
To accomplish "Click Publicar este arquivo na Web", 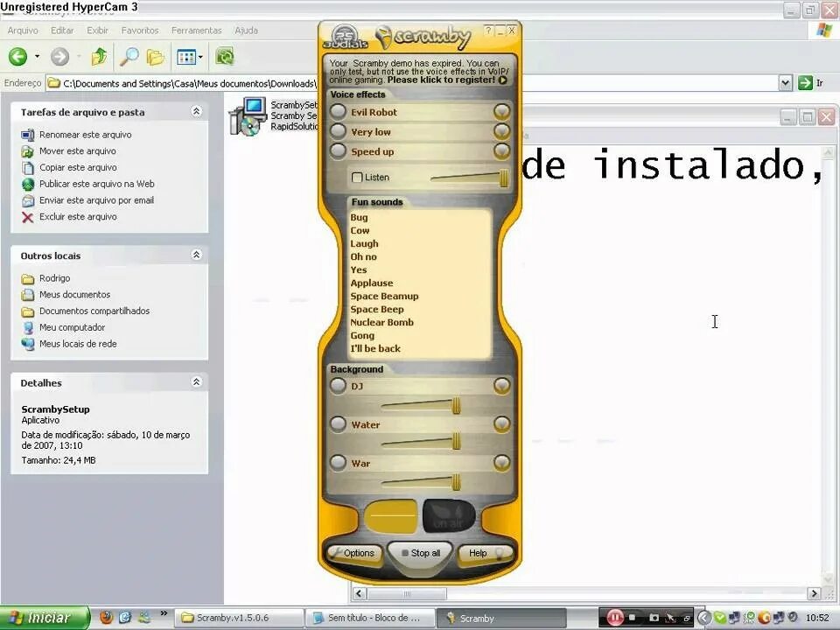I will (x=96, y=184).
